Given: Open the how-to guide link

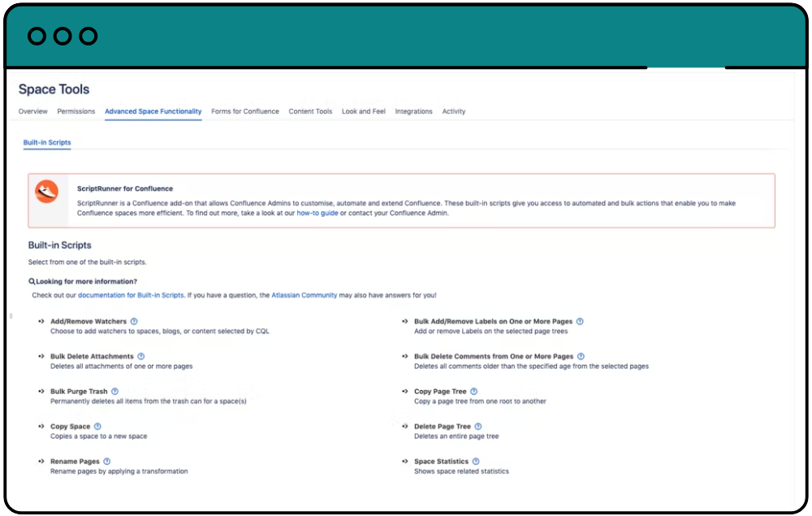Looking at the screenshot, I should (317, 213).
